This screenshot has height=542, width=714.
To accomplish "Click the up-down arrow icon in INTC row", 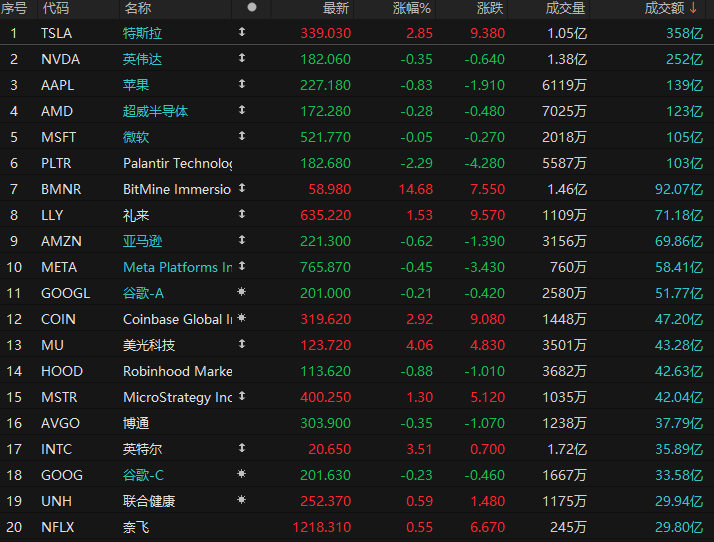I will click(x=242, y=448).
